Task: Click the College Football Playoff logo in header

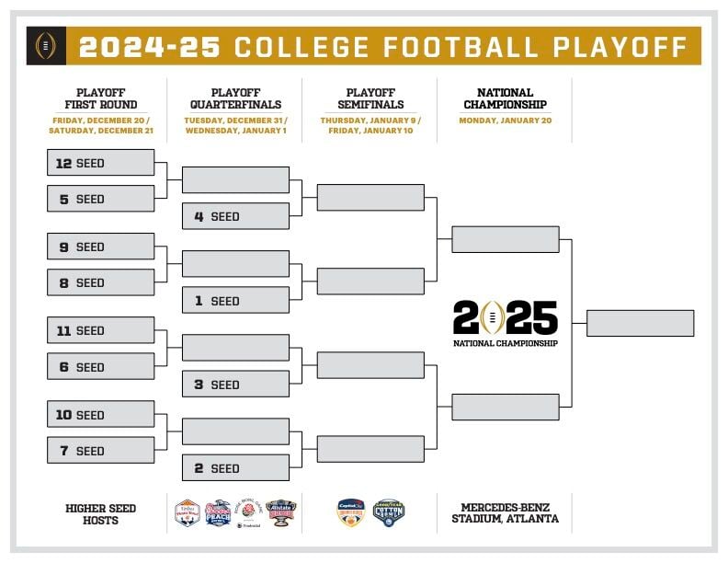Action: click(46, 45)
